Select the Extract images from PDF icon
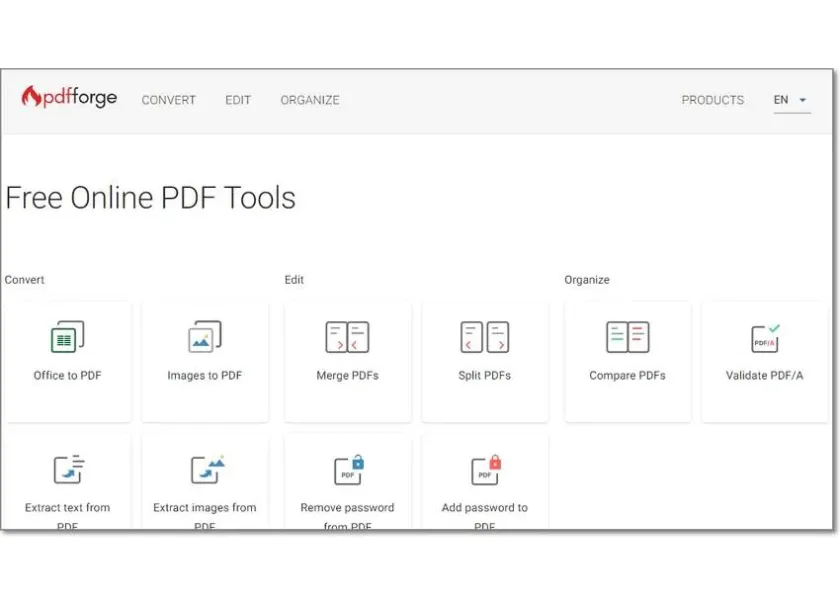Image resolution: width=840 pixels, height=605 pixels. pyautogui.click(x=205, y=467)
